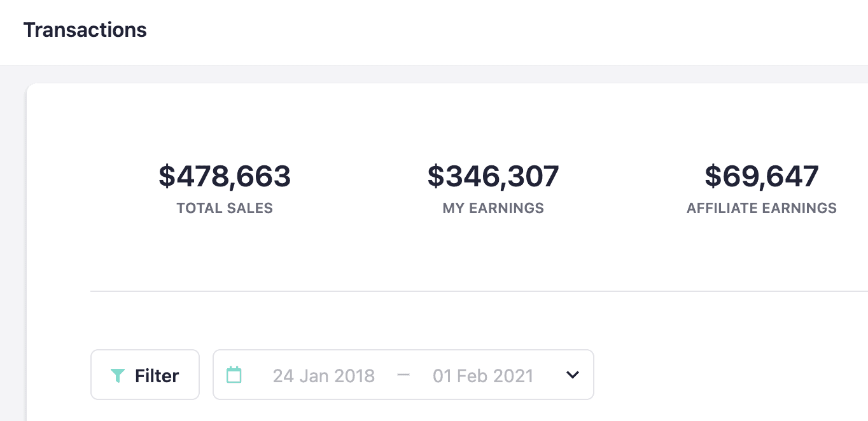
Task: Click the dollar sign of $478,663
Action: pyautogui.click(x=166, y=176)
